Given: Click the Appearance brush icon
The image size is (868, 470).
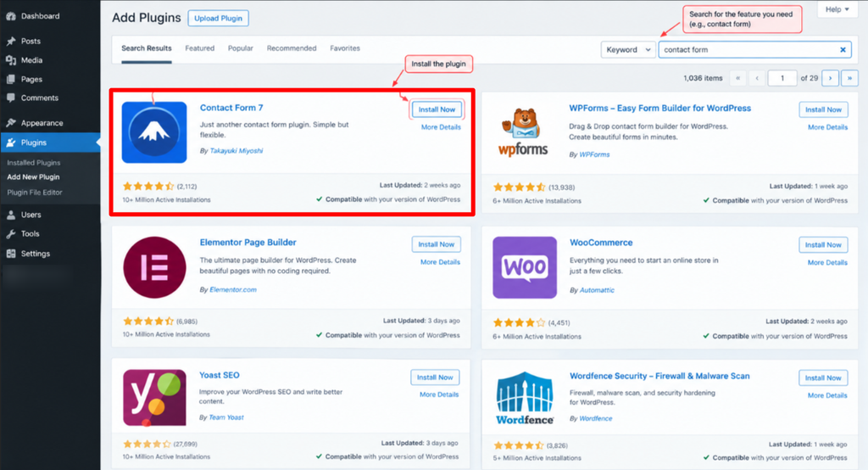Looking at the screenshot, I should 11,122.
